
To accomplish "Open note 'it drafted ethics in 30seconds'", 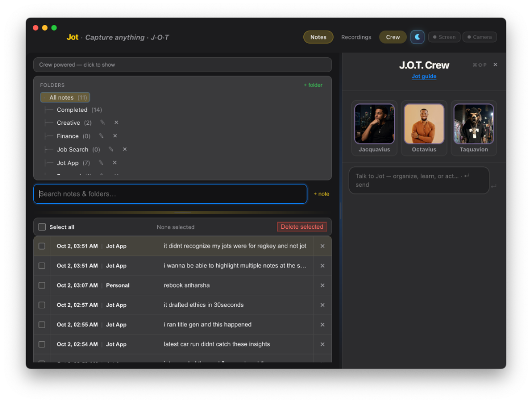I will [204, 305].
